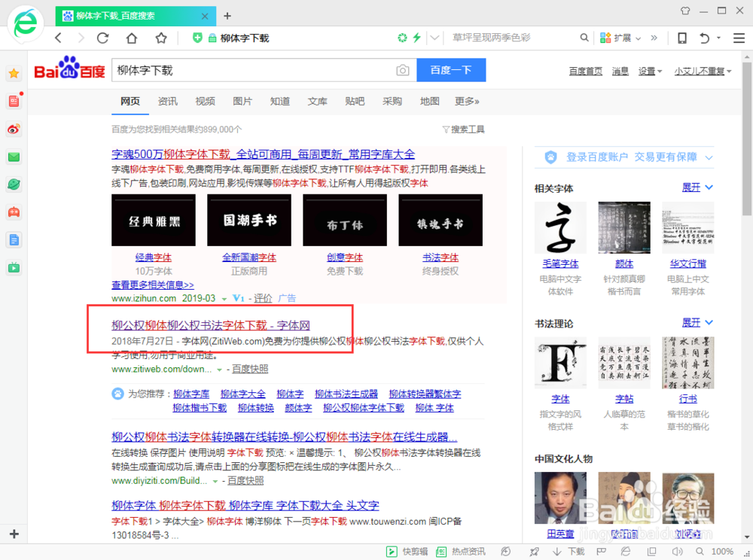Switch to the 视频 tab
Viewport: 753px width, 560px height.
pos(205,102)
